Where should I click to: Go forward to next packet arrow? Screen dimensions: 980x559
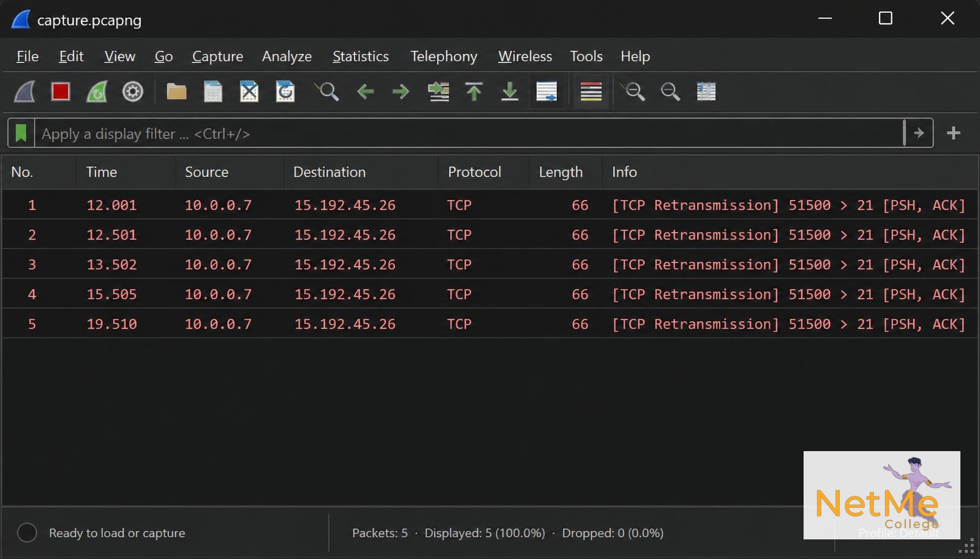[401, 92]
